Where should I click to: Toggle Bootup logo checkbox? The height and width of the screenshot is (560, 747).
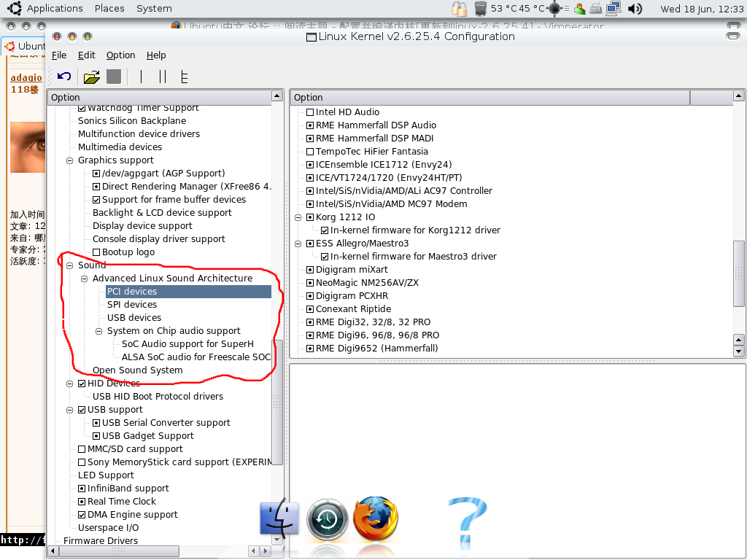click(96, 252)
